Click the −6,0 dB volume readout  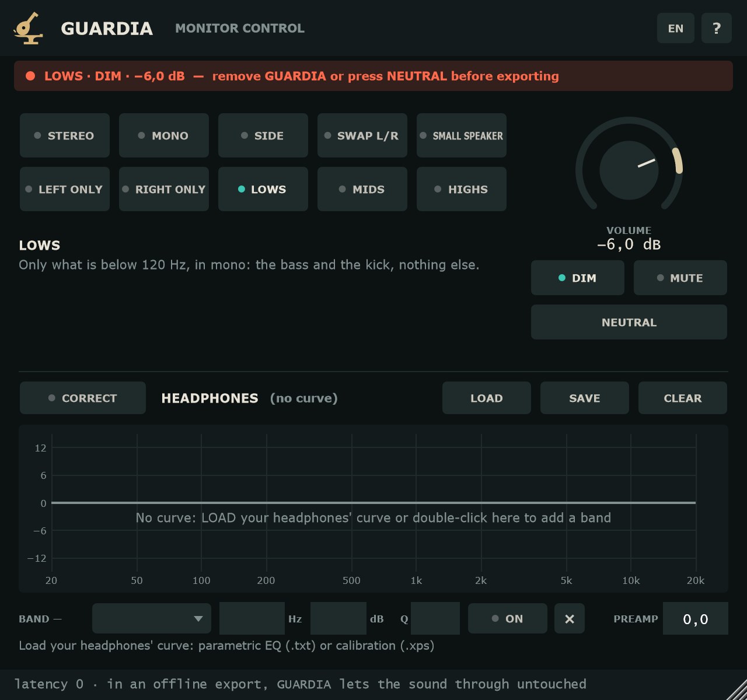629,244
